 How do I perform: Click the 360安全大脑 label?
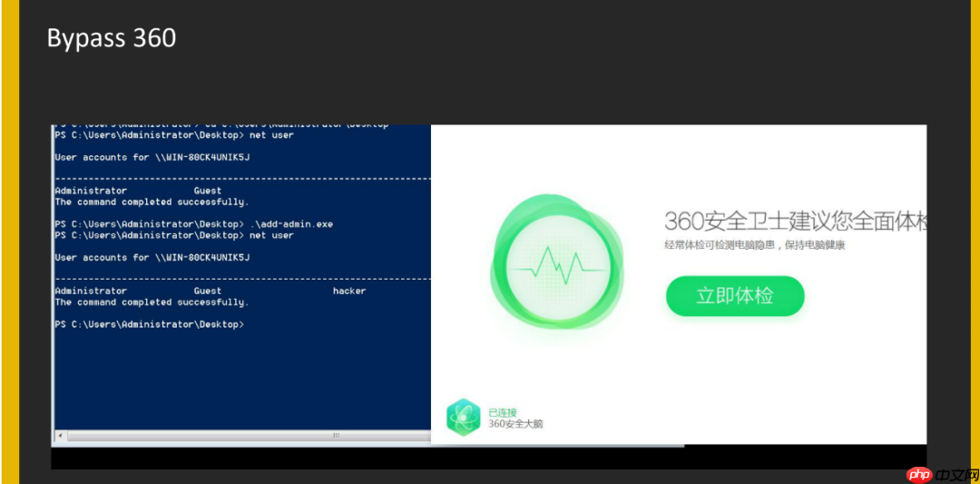tap(515, 424)
